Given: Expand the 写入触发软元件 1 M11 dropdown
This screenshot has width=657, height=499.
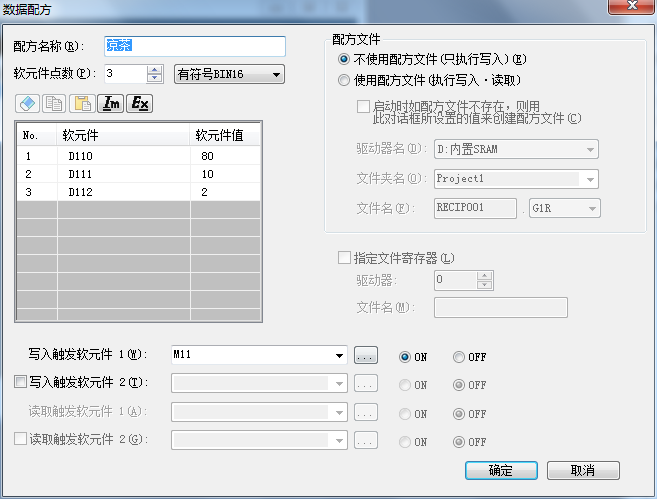Looking at the screenshot, I should coord(340,355).
